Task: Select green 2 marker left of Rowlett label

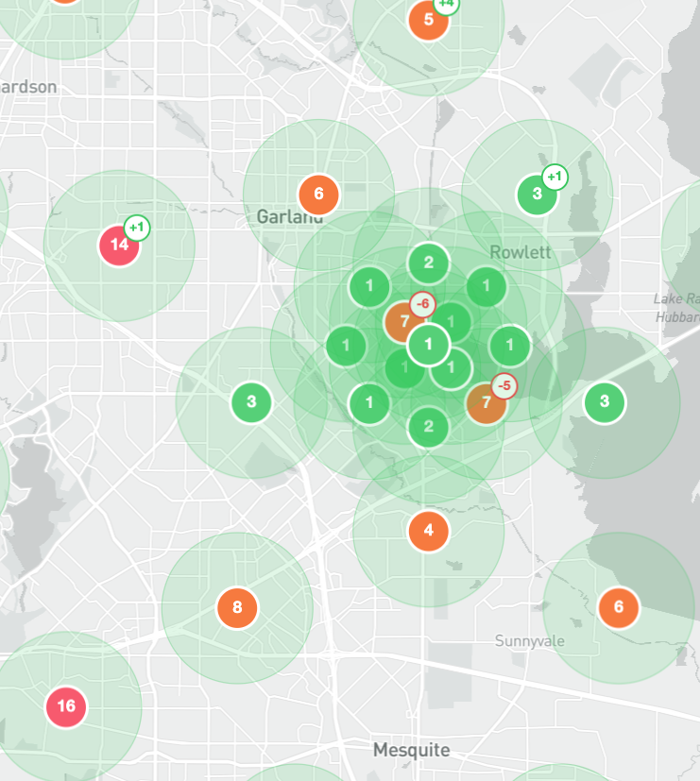Action: [429, 263]
